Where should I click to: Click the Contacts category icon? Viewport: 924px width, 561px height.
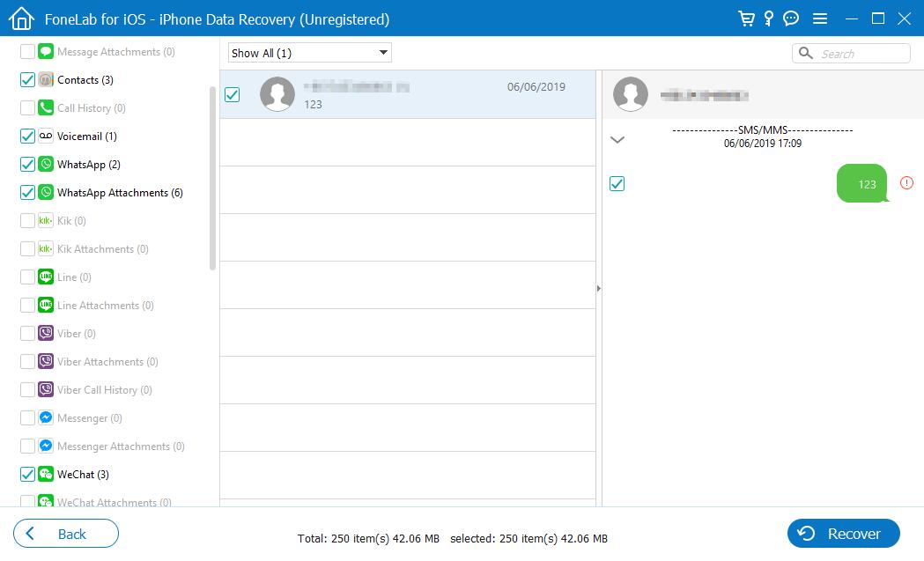(x=46, y=79)
